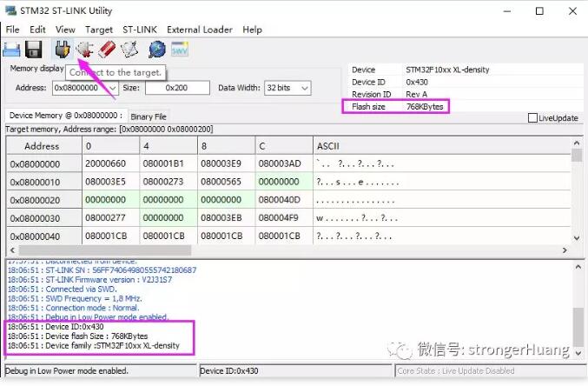
Task: Enable the LiveUpdate checkbox
Action: 533,118
